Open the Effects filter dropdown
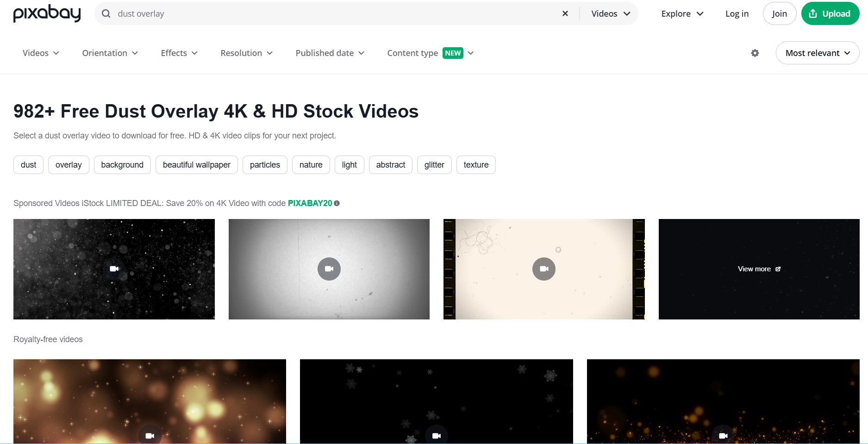Image resolution: width=868 pixels, height=444 pixels. [x=179, y=53]
